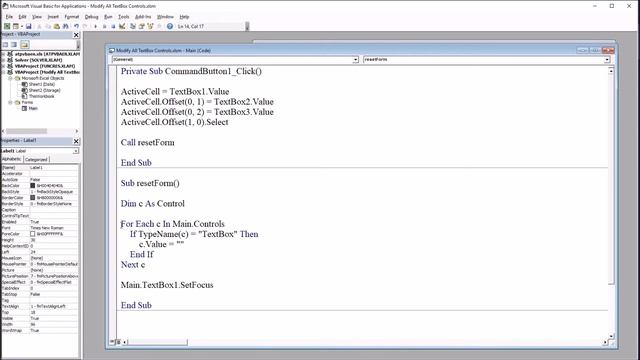Image resolution: width=640 pixels, height=360 pixels.
Task: Switch to the Categorized properties tab
Action: (x=36, y=160)
